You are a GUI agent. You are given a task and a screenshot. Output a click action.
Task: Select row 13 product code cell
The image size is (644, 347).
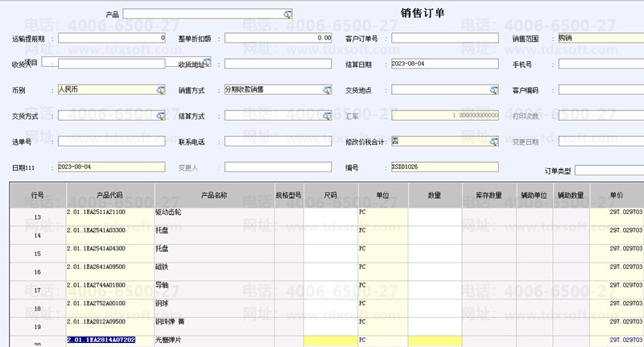pyautogui.click(x=110, y=213)
